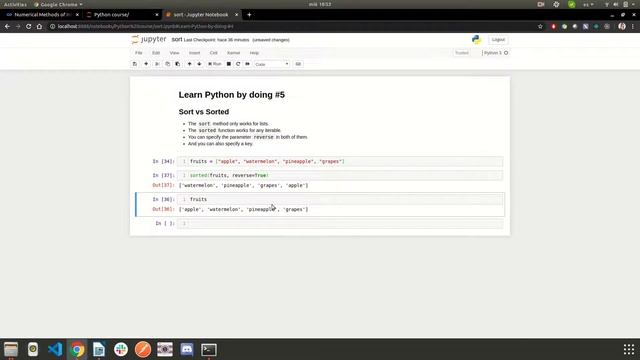Click the Jupyter logo to go home
This screenshot has height=360, width=640.
click(x=149, y=40)
